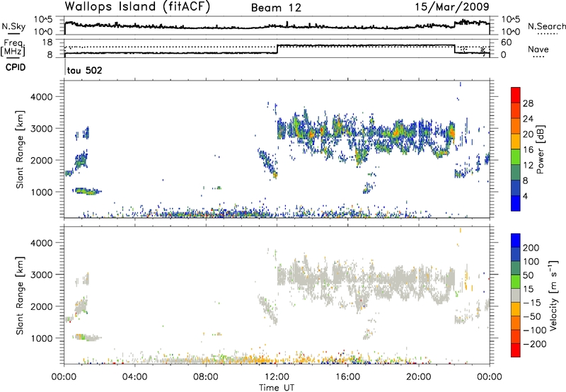Click the "3000" tick of the velocity panel
566x392 pixels.
coord(41,275)
